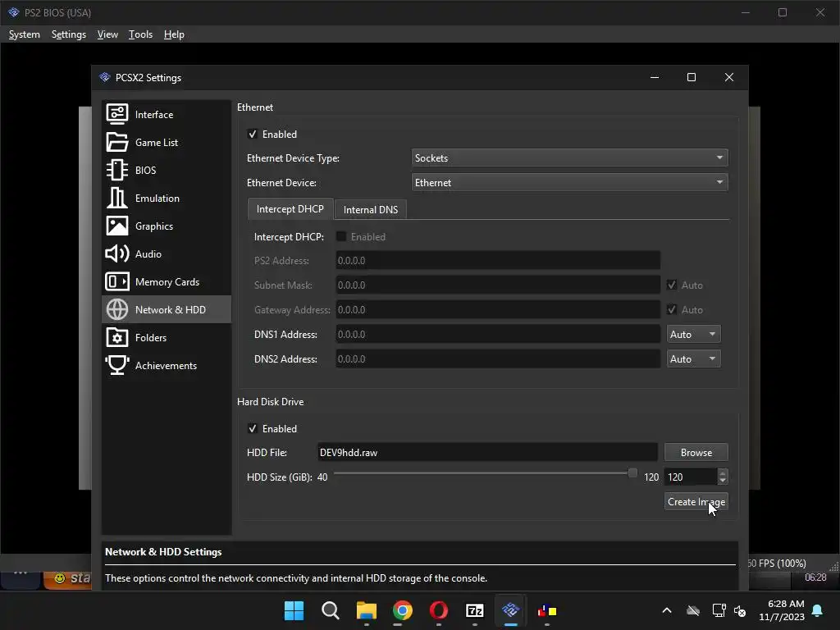Click in the HDD File path field
The image size is (840, 630).
[487, 452]
